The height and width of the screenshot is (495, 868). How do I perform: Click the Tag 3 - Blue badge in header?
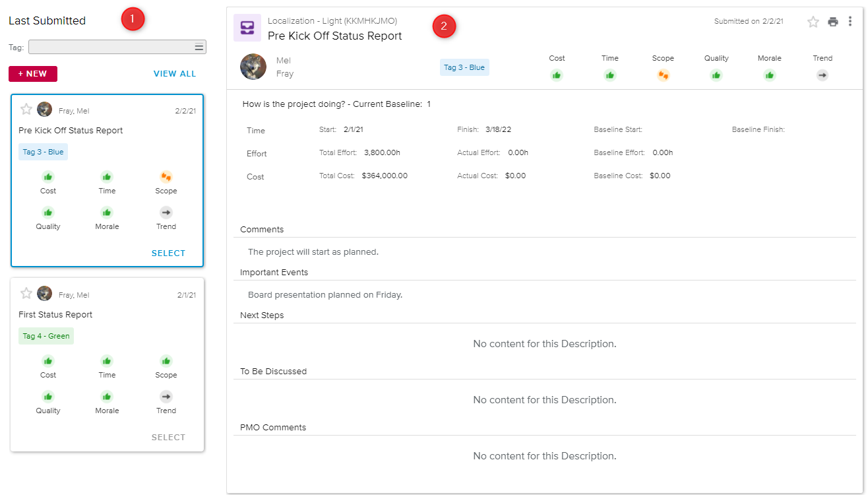pyautogui.click(x=464, y=67)
